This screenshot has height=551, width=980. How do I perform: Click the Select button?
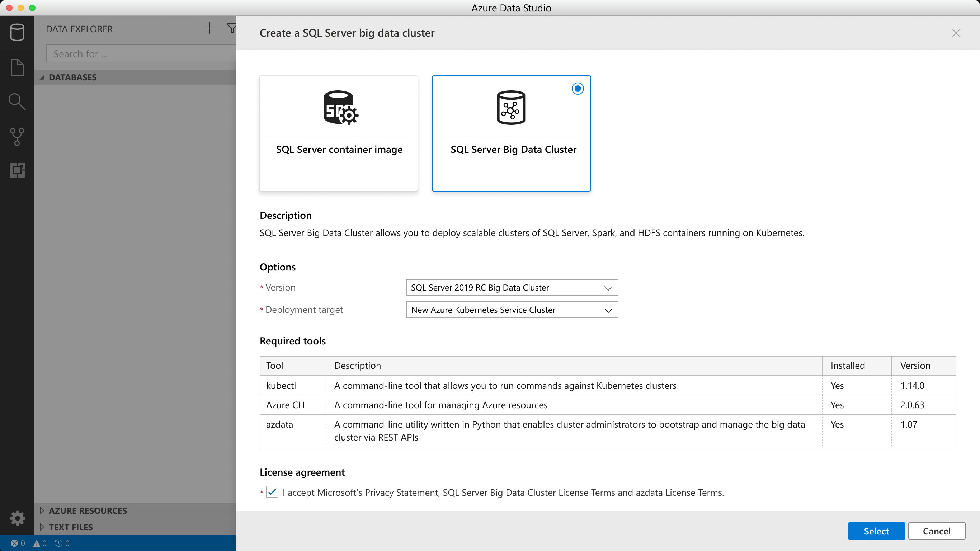pos(876,531)
